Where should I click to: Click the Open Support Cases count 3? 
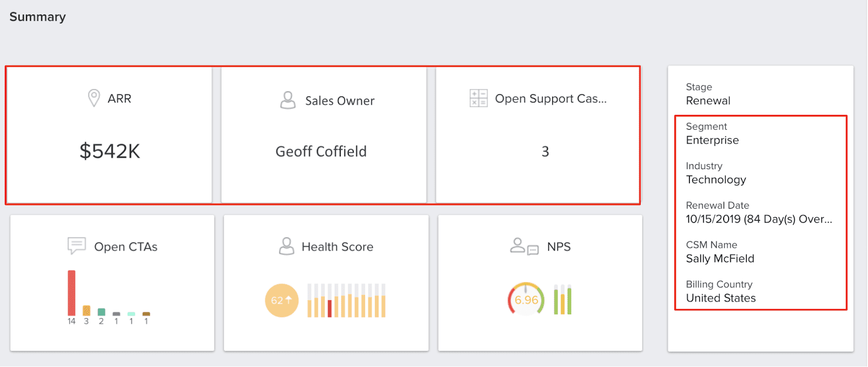point(545,152)
